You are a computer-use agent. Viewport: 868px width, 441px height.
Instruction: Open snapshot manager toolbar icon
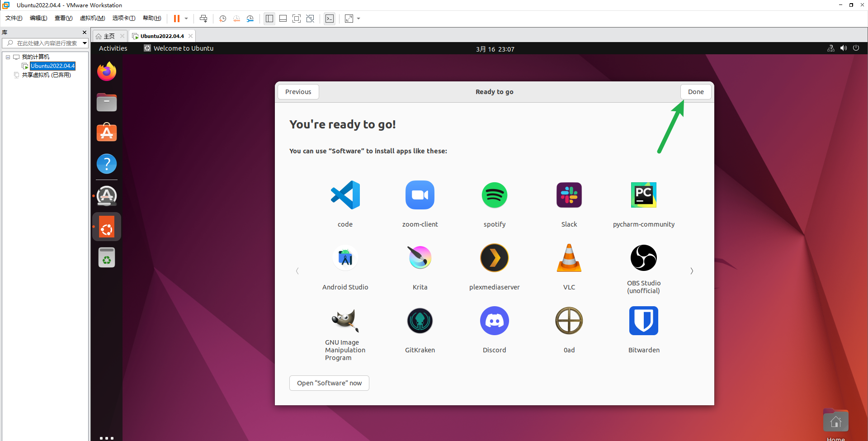tap(250, 19)
